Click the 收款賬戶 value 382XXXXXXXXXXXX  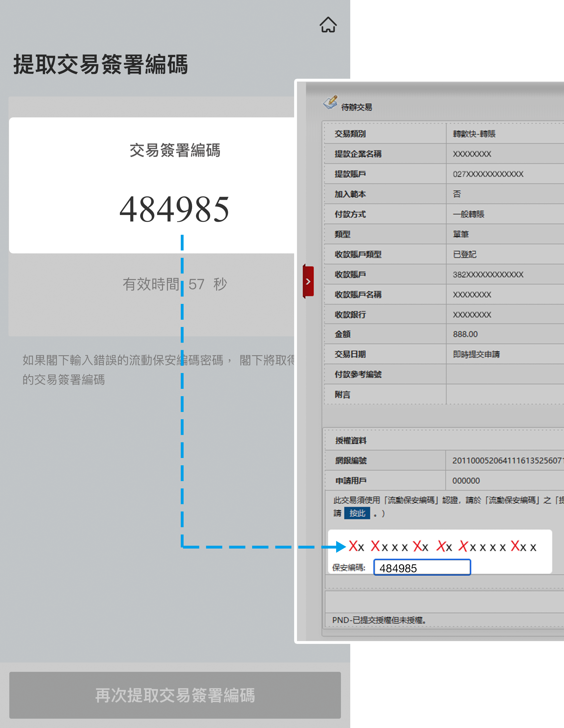point(488,275)
